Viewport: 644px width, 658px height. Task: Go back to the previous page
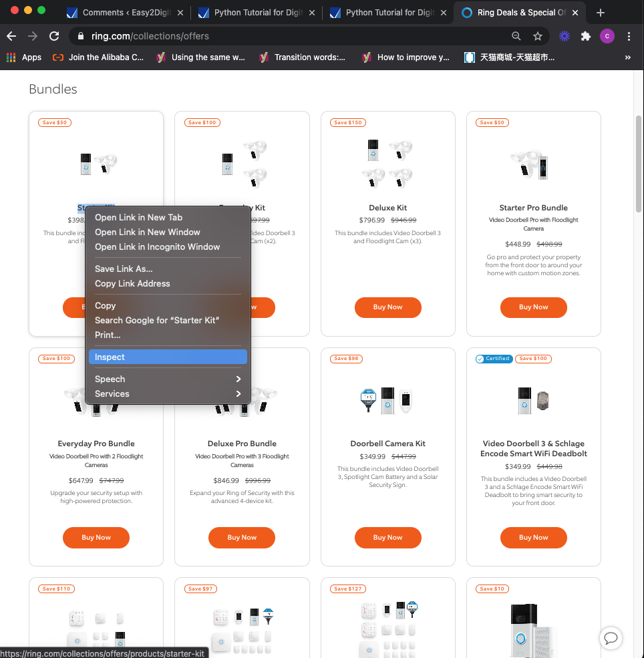pyautogui.click(x=11, y=36)
